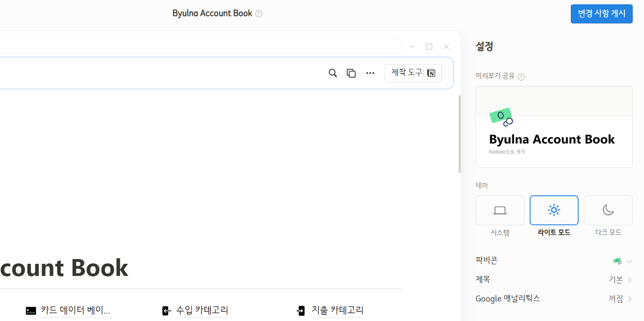Open 지출 카테고리 page link
This screenshot has height=321, width=644.
coord(337,310)
